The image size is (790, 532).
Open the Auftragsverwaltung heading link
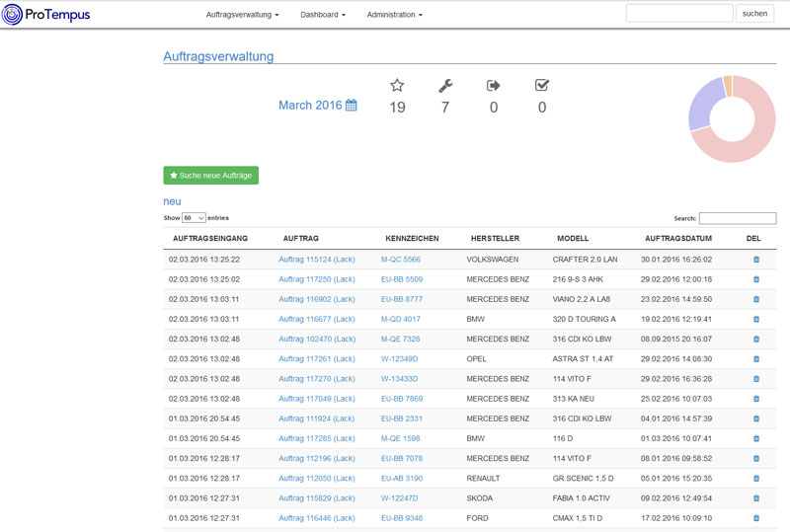pyautogui.click(x=218, y=56)
